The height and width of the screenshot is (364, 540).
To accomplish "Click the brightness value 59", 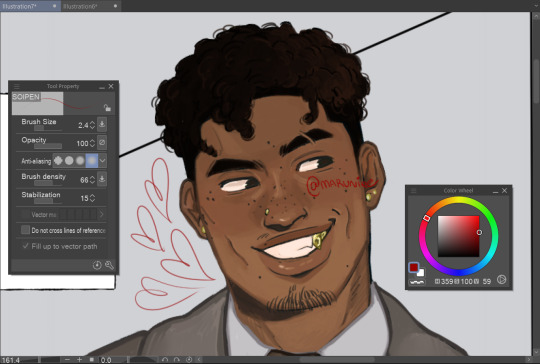I will point(487,281).
